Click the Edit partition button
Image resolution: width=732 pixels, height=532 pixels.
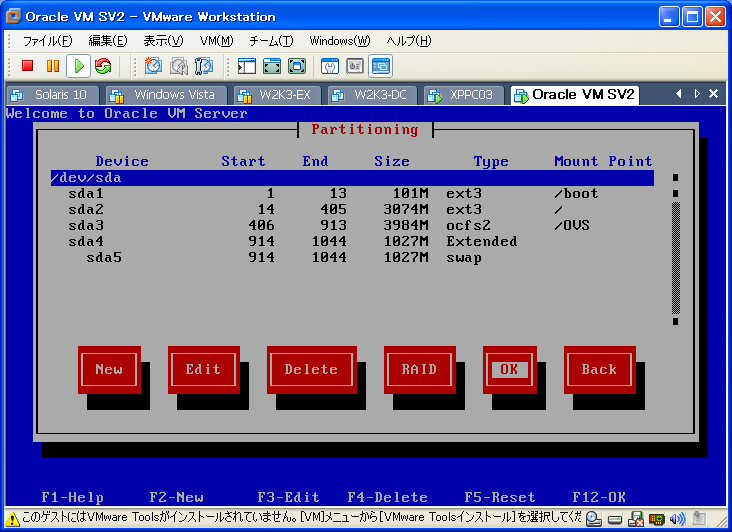(x=204, y=370)
